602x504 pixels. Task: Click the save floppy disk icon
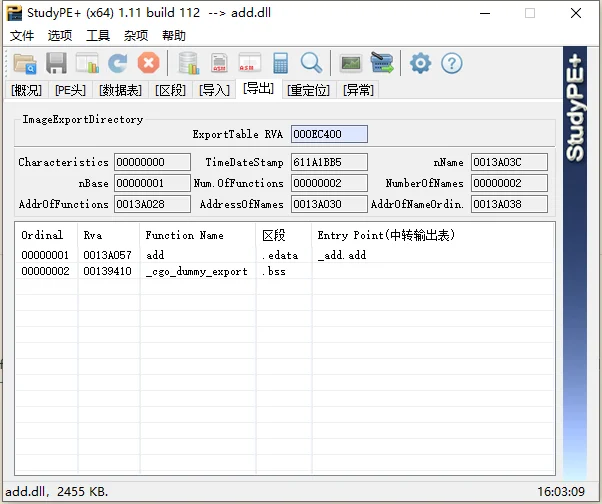[x=56, y=63]
